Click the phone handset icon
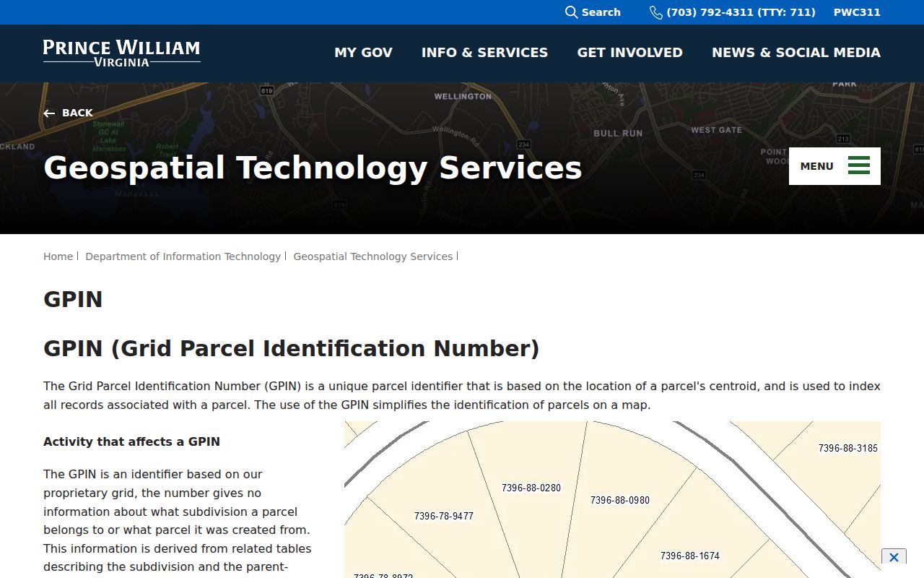The height and width of the screenshot is (578, 924). [x=655, y=12]
